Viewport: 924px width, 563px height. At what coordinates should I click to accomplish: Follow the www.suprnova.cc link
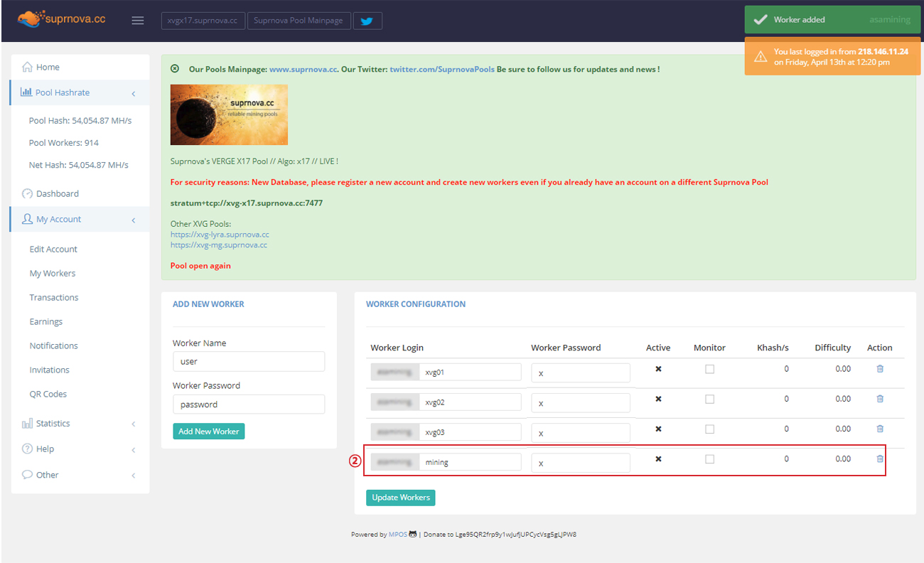(x=303, y=69)
